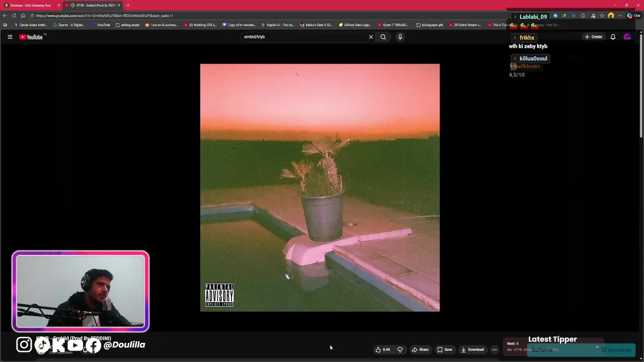Save the video to a playlist
Screen dimensions: 644x362
tap(445, 349)
